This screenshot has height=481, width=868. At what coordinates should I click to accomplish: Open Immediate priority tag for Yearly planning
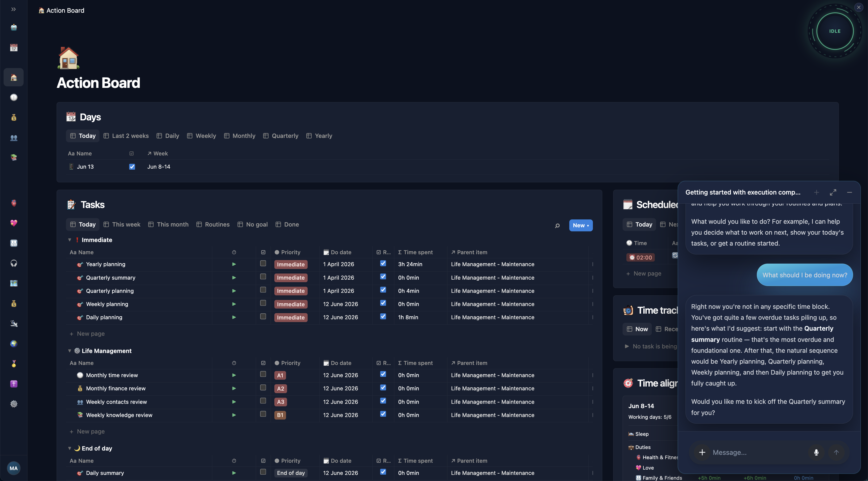coord(290,265)
